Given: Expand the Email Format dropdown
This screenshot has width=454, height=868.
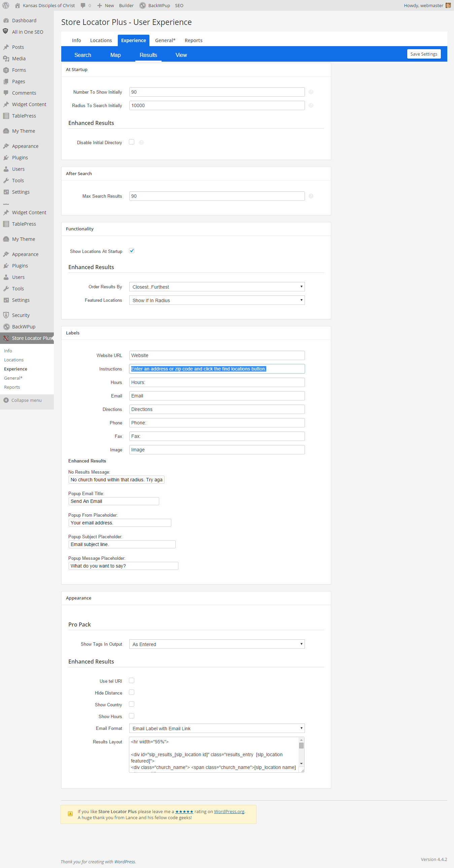Looking at the screenshot, I should [217, 729].
